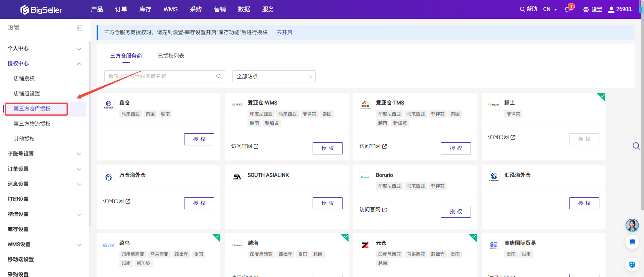Visit the 爱亚仓-WMS official website link
This screenshot has width=644, height=277.
[x=245, y=146]
